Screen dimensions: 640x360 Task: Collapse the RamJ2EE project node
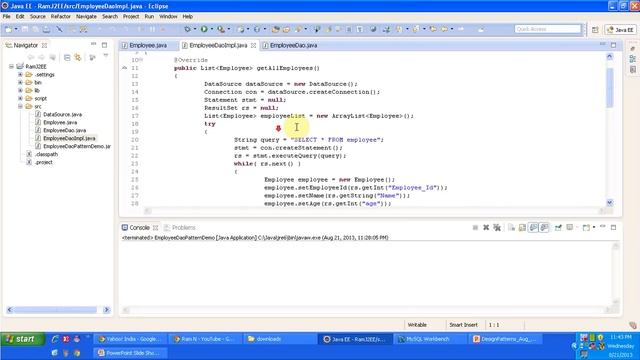click(11, 66)
